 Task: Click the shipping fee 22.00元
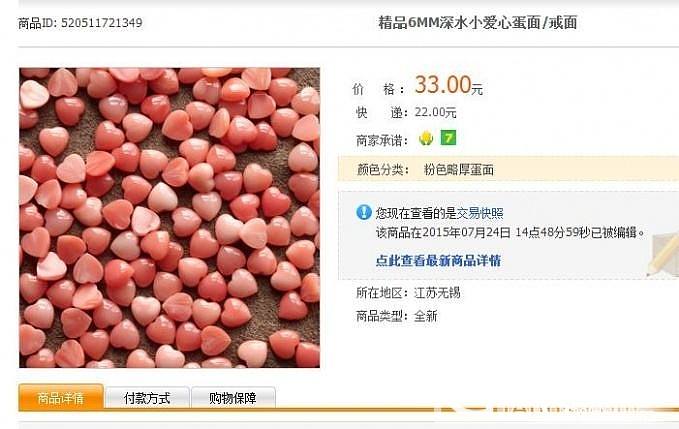(x=435, y=113)
